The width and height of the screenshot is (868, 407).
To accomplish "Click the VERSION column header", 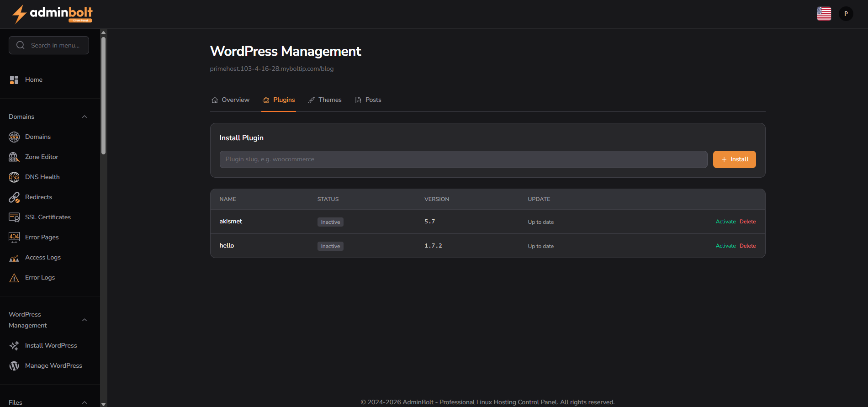I will pyautogui.click(x=437, y=199).
